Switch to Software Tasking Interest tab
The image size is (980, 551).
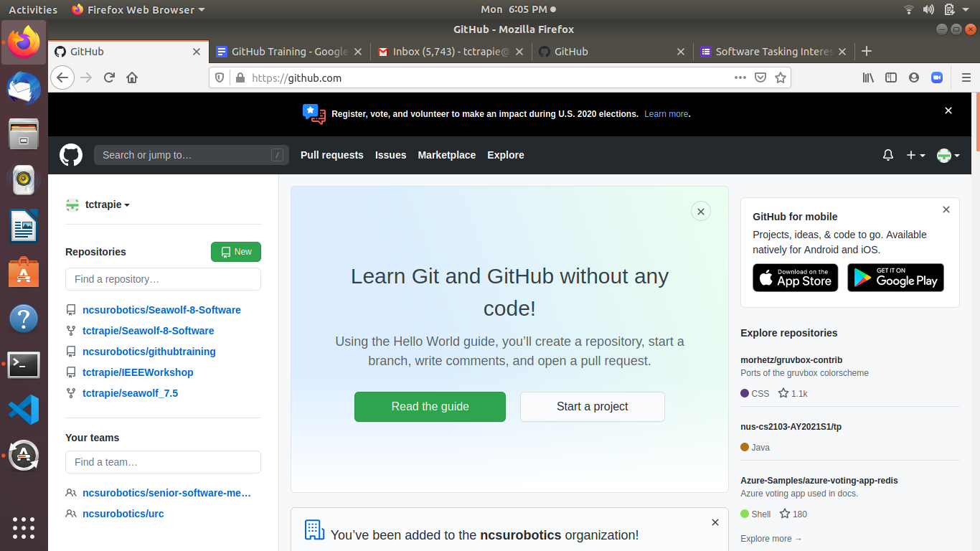pyautogui.click(x=774, y=52)
